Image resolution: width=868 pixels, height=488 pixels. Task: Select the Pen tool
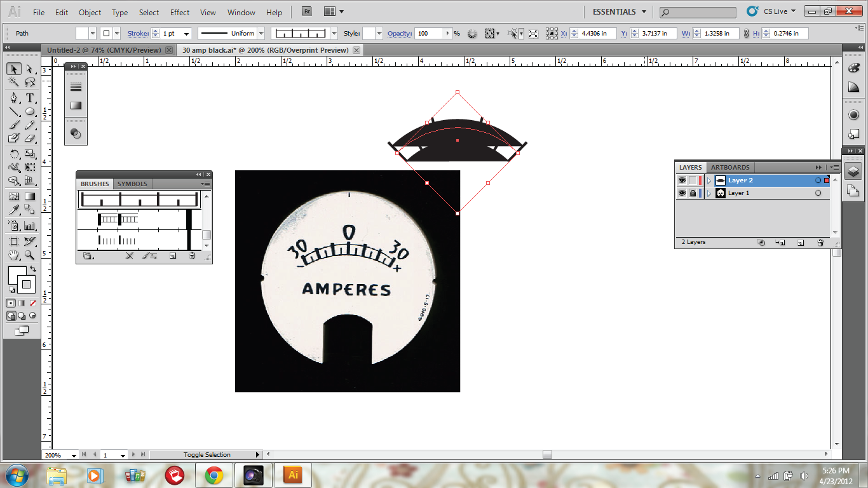(13, 98)
